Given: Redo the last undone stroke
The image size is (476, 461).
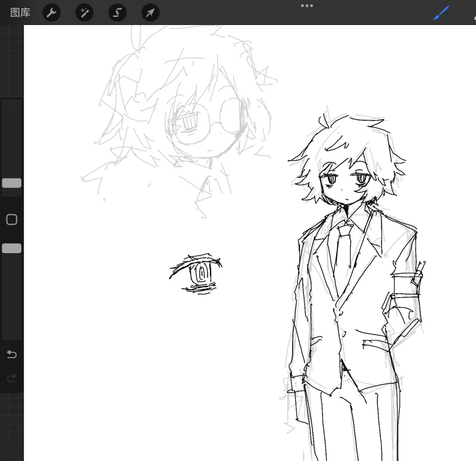Looking at the screenshot, I should click(x=11, y=378).
